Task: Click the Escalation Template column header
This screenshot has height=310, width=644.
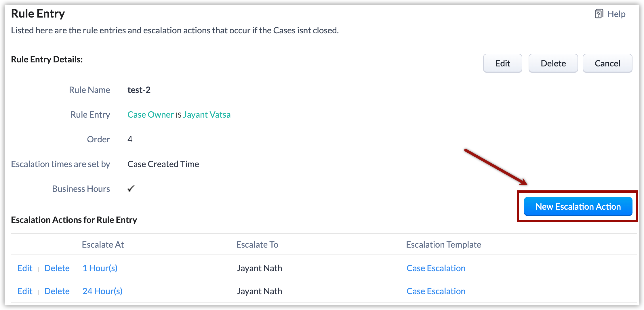Action: (443, 244)
